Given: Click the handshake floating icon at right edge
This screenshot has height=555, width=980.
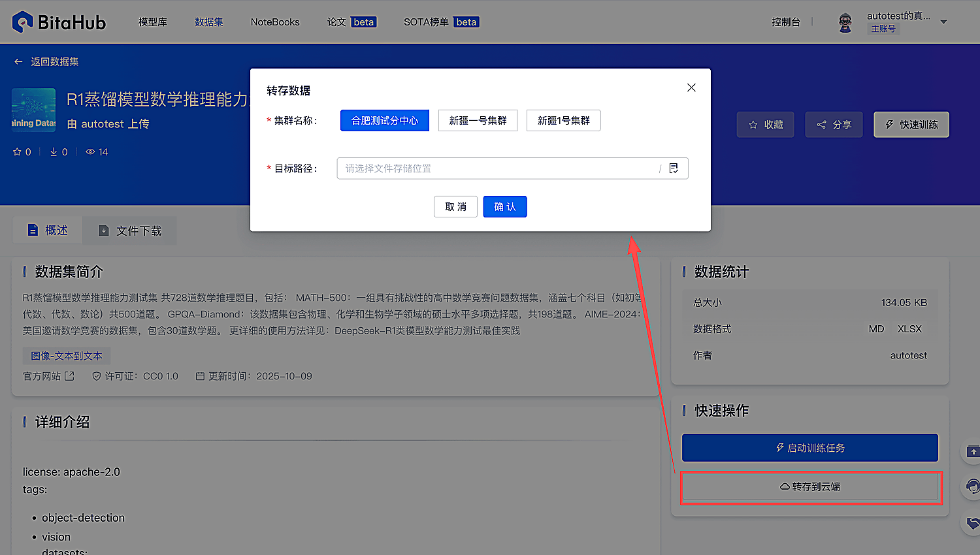Looking at the screenshot, I should (973, 522).
